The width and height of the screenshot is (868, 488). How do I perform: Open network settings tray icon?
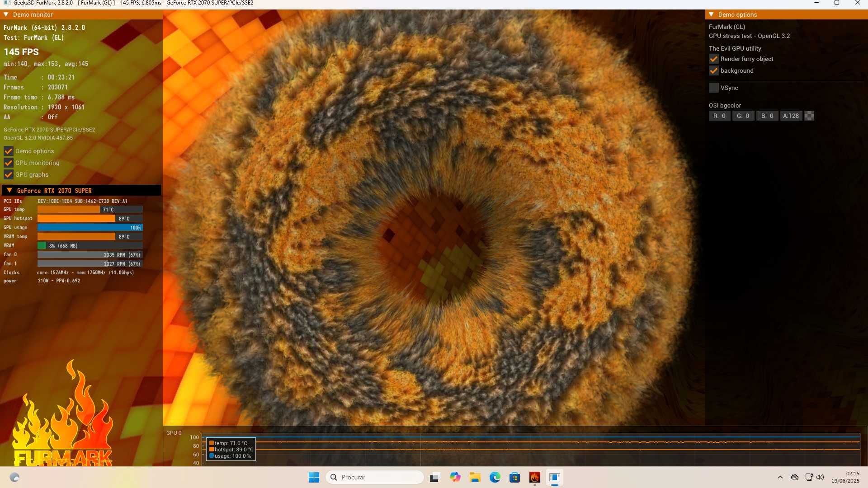(x=809, y=477)
